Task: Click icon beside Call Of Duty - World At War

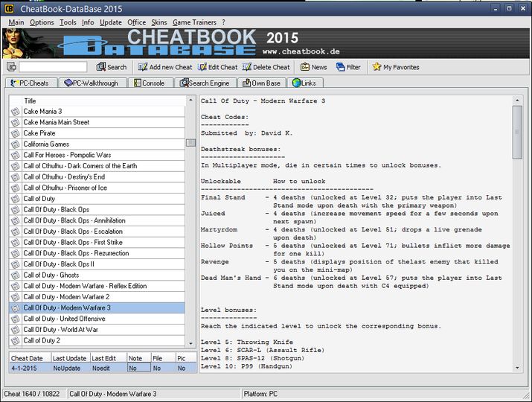Action: coord(15,330)
